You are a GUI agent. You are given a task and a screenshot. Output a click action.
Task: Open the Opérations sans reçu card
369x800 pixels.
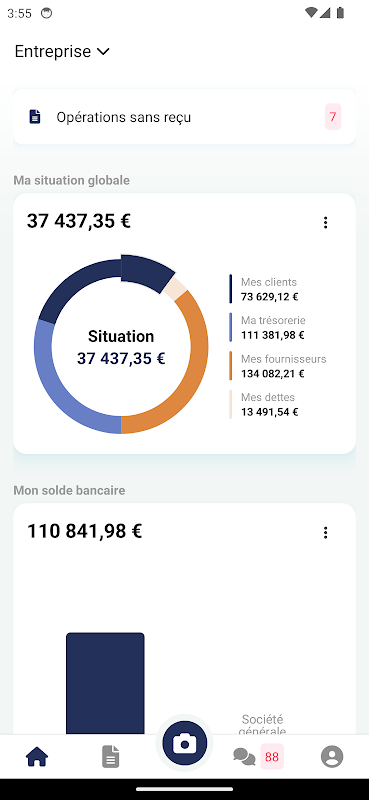click(x=184, y=117)
